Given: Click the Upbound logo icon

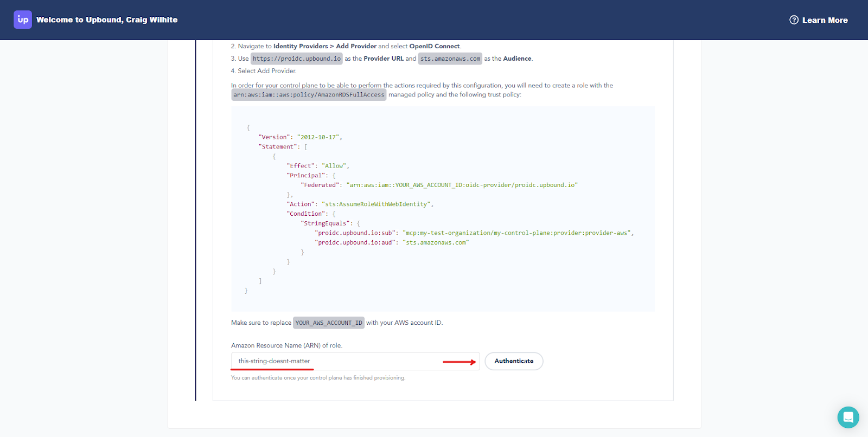Looking at the screenshot, I should pos(23,20).
